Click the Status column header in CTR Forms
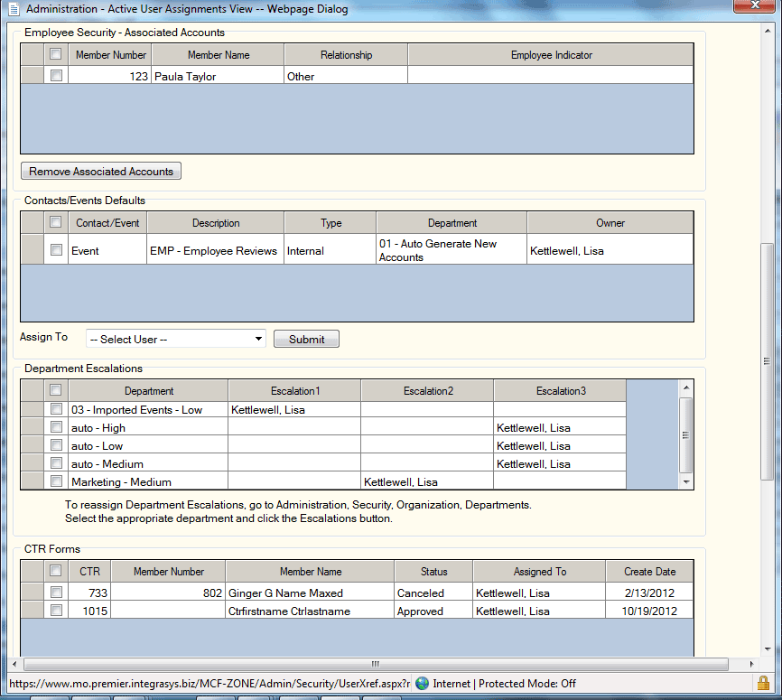This screenshot has width=782, height=700. (x=433, y=571)
